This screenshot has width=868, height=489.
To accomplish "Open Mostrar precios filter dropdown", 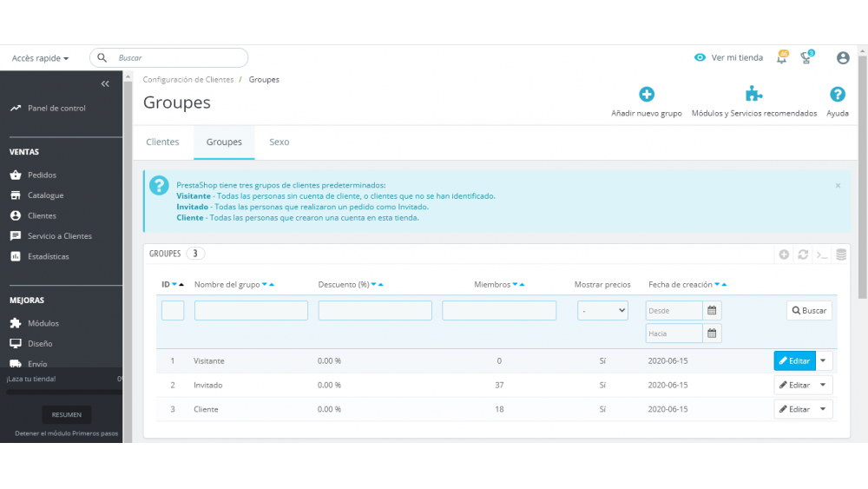I will point(602,311).
